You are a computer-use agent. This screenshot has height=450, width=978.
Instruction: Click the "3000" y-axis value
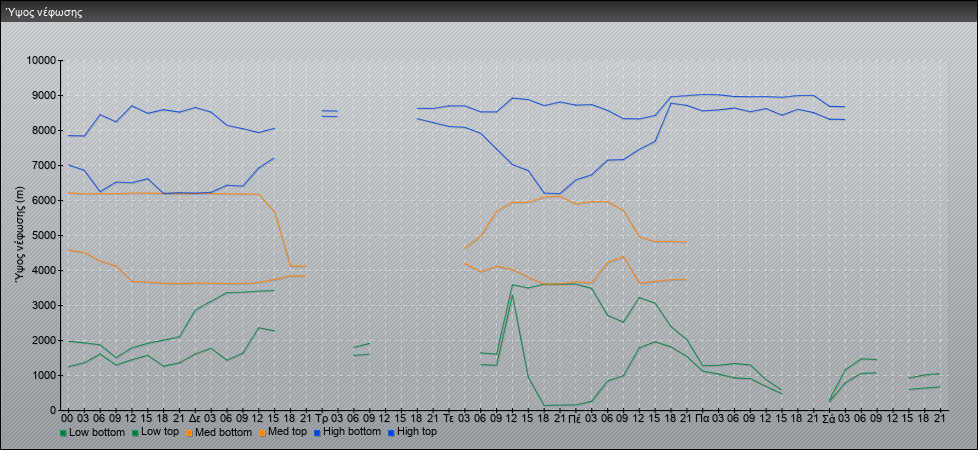coord(46,305)
